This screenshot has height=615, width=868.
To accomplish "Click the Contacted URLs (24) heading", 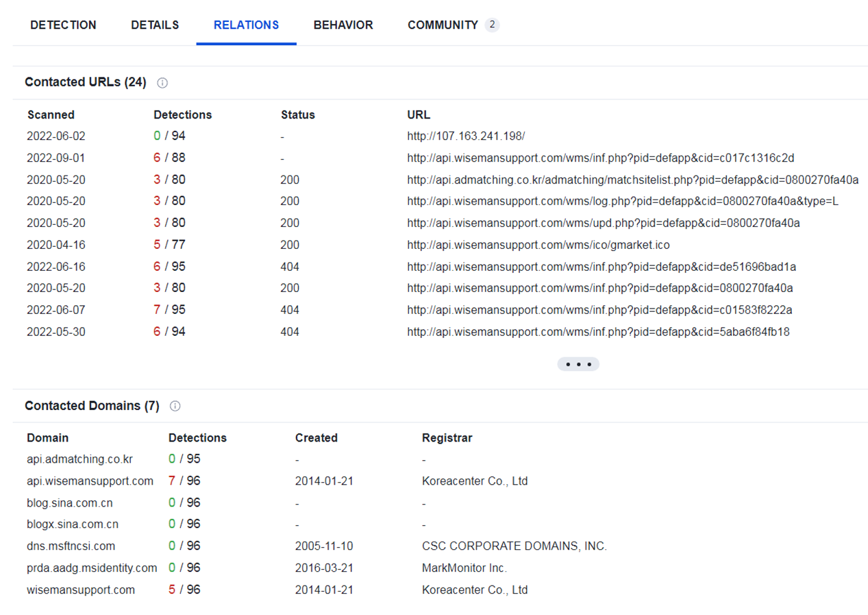I will 86,82.
